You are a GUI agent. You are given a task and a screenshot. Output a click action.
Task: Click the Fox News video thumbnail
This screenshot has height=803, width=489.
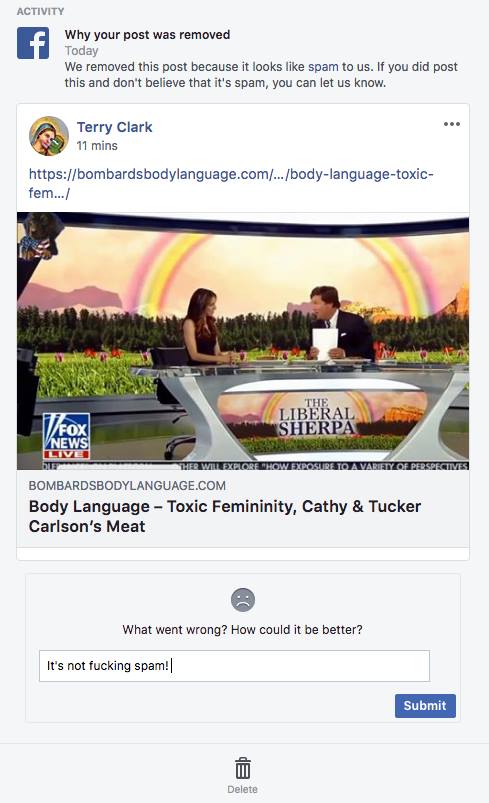click(x=243, y=341)
